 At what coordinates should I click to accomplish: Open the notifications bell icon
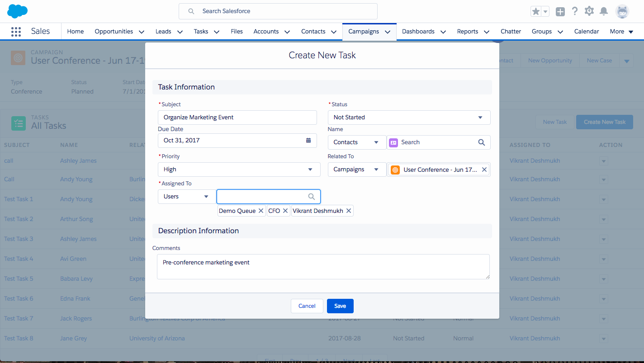(x=604, y=11)
